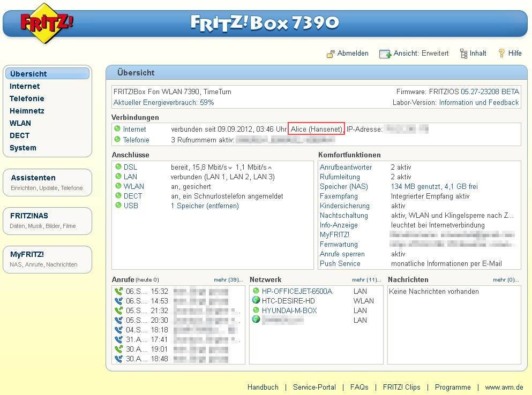Open the FRITZ!NAS panel
The height and width of the screenshot is (395, 532).
[48, 221]
